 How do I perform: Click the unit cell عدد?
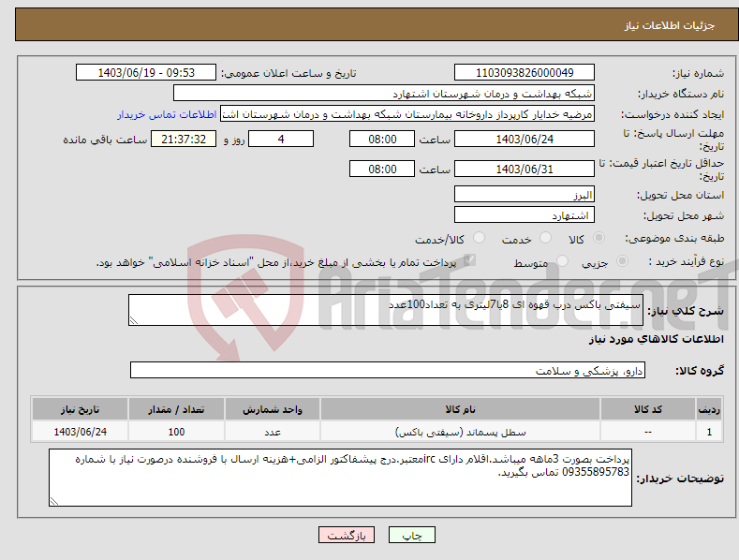[x=273, y=432]
